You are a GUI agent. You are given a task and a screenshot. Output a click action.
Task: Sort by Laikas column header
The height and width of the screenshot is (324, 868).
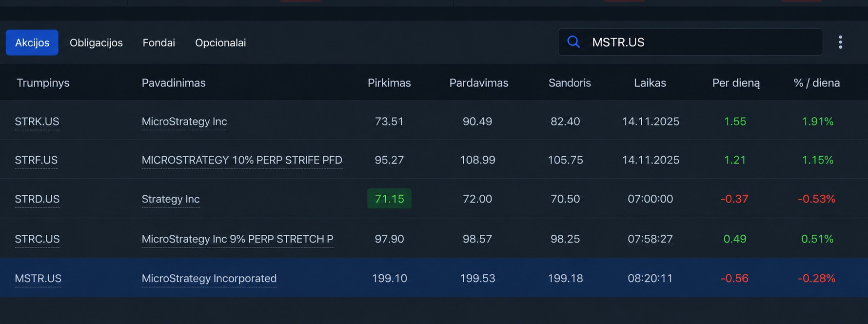pyautogui.click(x=650, y=83)
